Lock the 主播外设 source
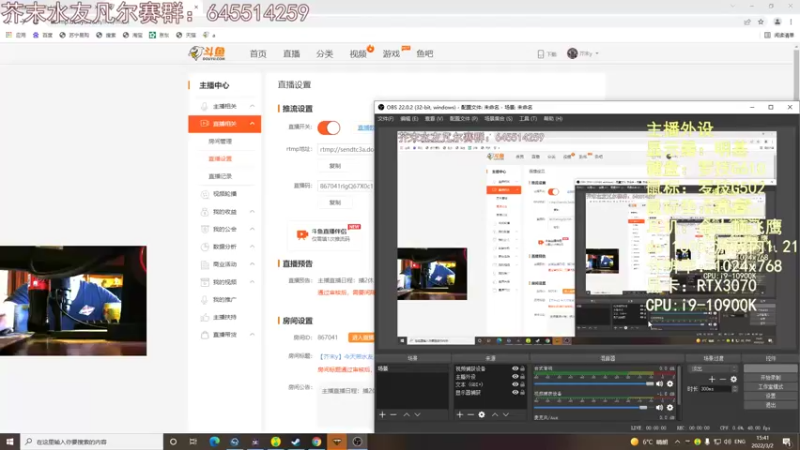 522,377
